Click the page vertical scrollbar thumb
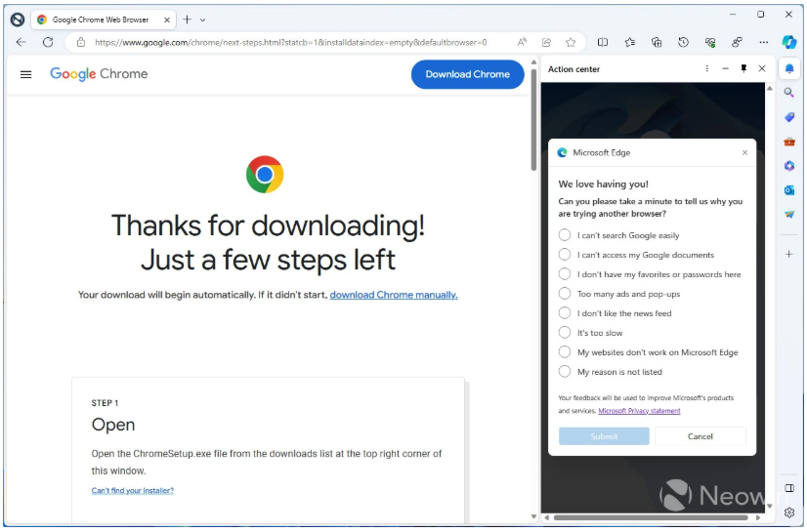The image size is (807, 532). [x=533, y=119]
